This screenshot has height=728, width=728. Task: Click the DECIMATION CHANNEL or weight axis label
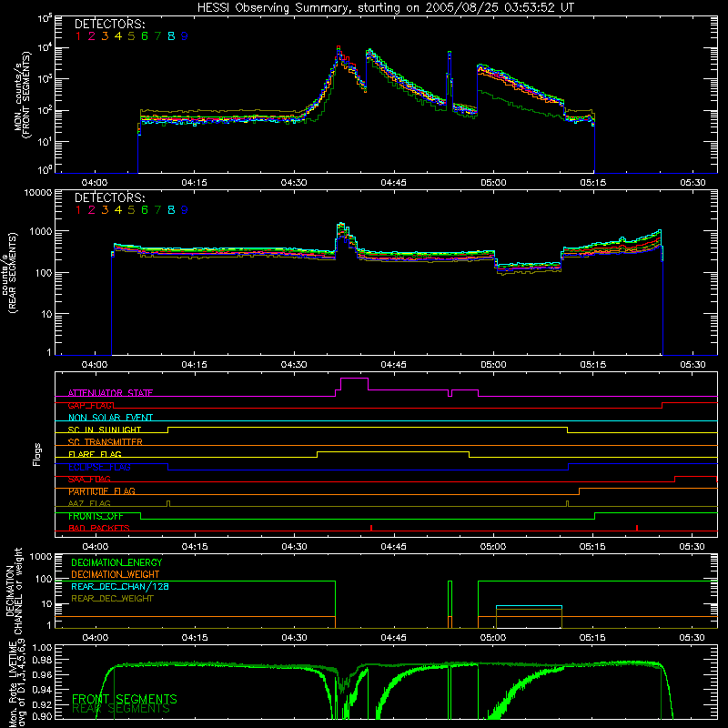click(x=15, y=591)
